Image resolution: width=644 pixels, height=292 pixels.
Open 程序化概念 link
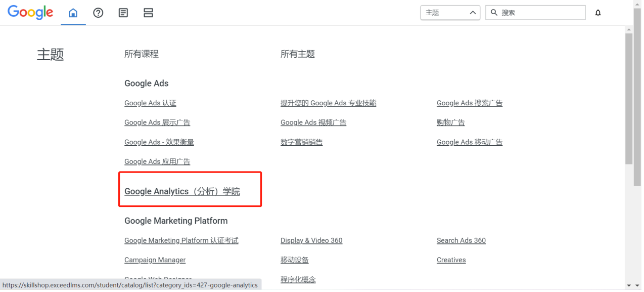coord(298,279)
